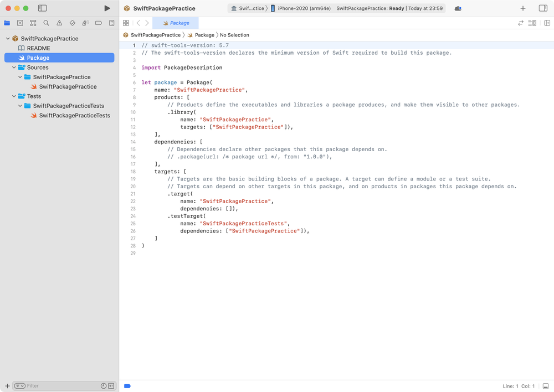Collapse the SwiftPackagePractice root package
Screen dimensions: 554x392
[8, 39]
